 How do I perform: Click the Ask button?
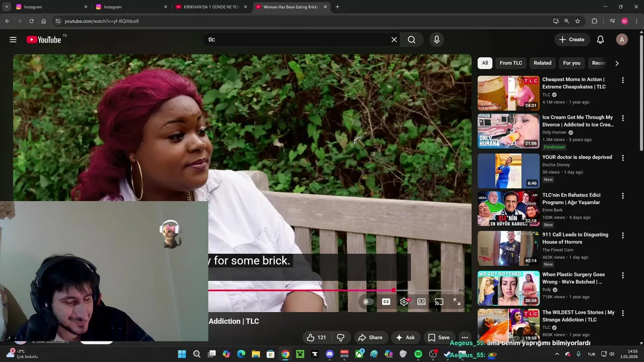(405, 337)
